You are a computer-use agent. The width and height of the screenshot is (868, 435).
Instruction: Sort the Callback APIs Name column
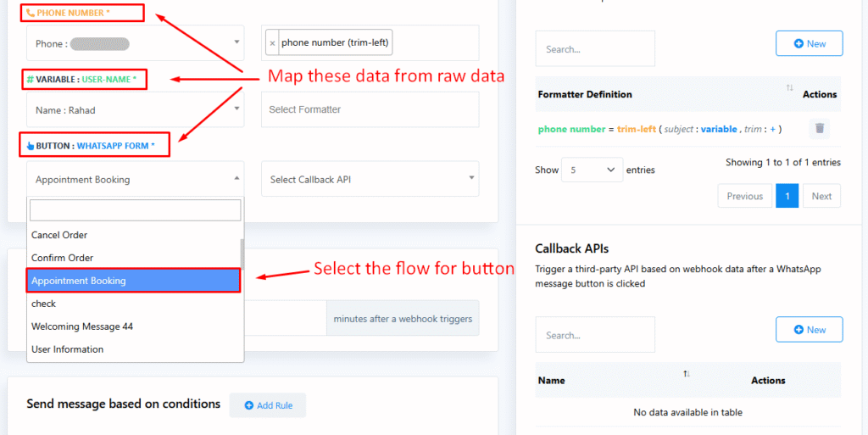[687, 374]
